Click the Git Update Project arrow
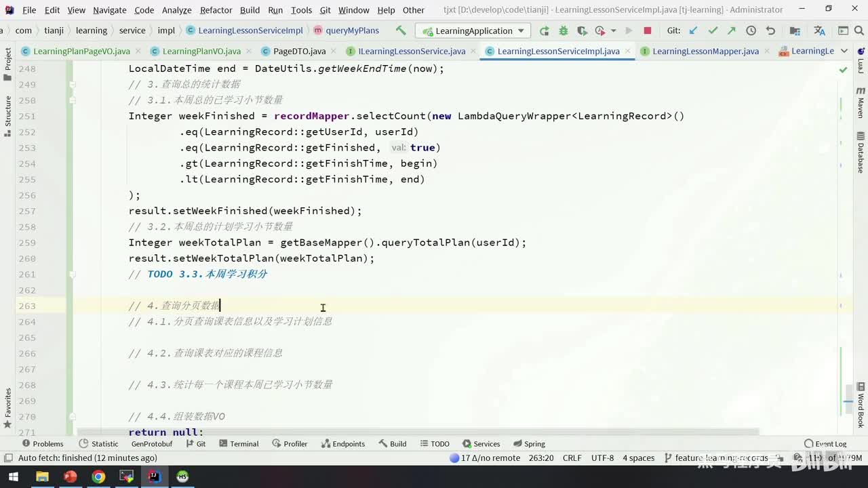Image resolution: width=868 pixels, height=488 pixels. click(x=693, y=30)
